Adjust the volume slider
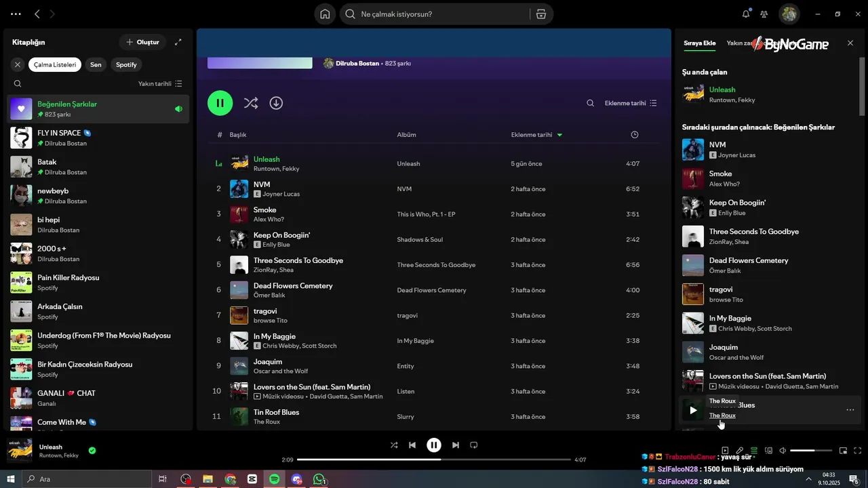The height and width of the screenshot is (488, 868). [x=811, y=450]
